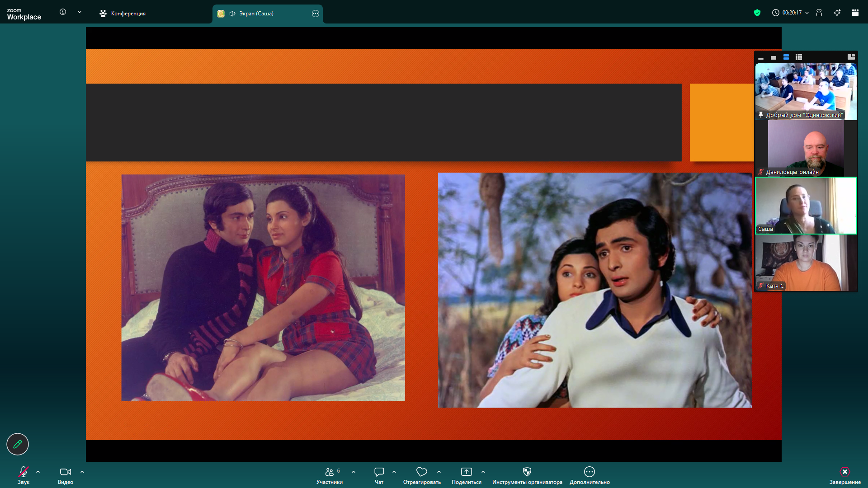Click the meeting timer text 00:20:17
Image resolution: width=868 pixels, height=488 pixels.
[x=792, y=13]
